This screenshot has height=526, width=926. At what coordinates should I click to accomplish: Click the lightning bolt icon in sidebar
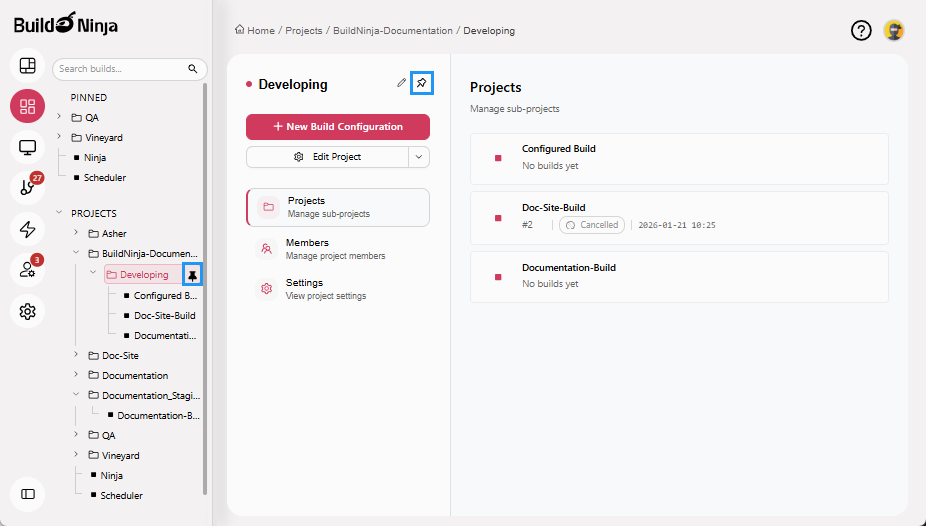point(28,229)
